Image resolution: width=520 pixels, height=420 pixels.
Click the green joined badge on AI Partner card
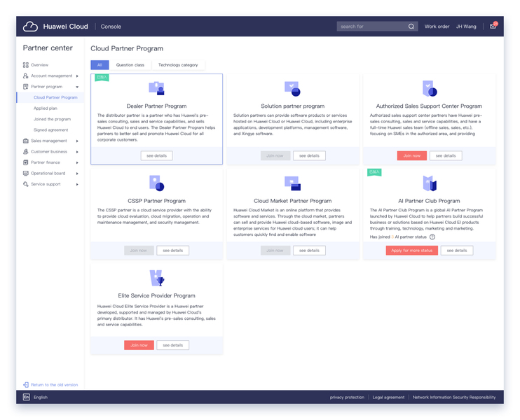pos(374,172)
